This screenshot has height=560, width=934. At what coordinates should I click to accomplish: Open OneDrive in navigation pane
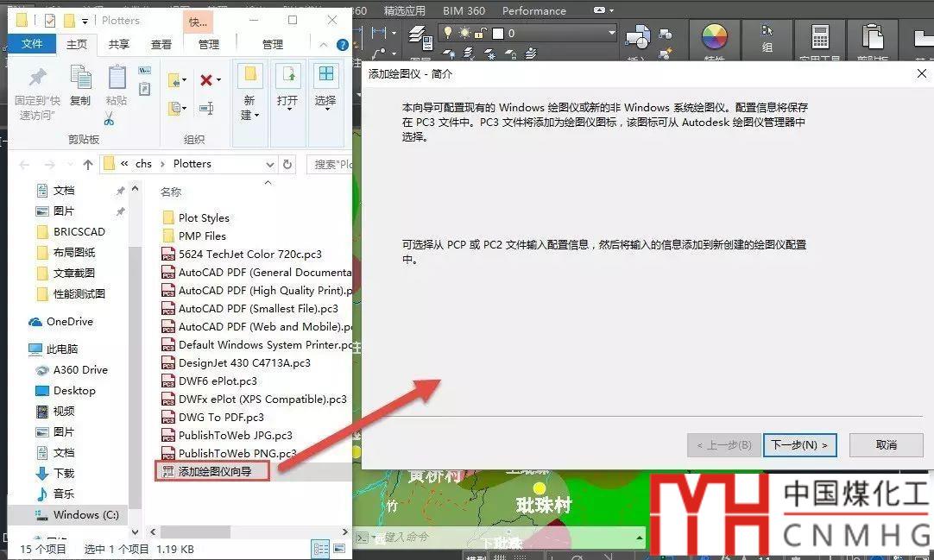pyautogui.click(x=60, y=321)
